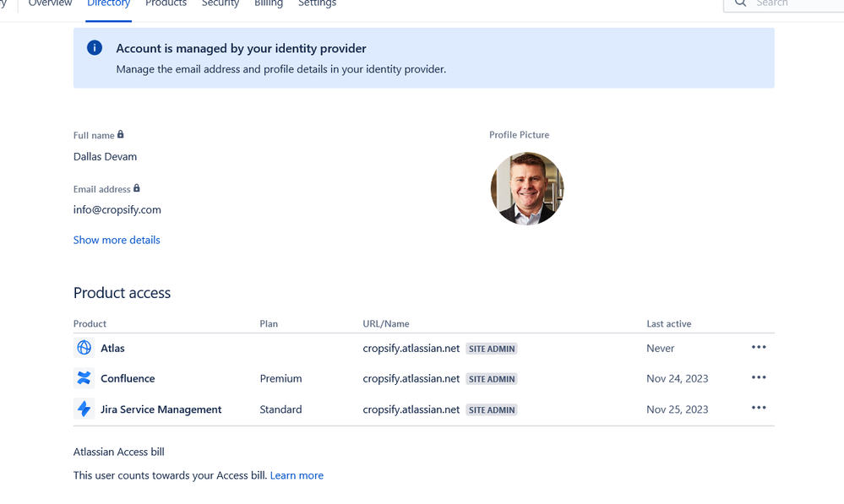This screenshot has height=504, width=844.
Task: Open the Directory tab
Action: (109, 3)
